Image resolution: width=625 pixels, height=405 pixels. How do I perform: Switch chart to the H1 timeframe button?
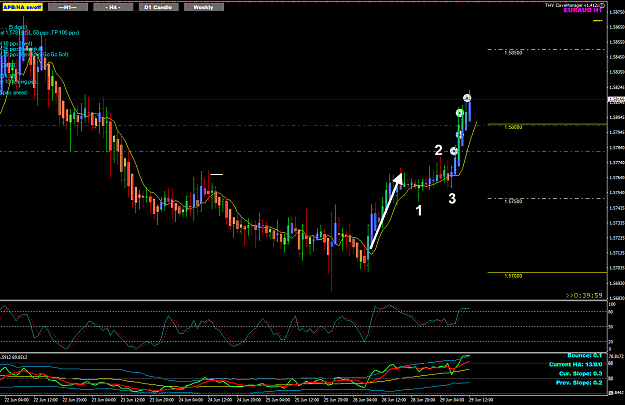(68, 7)
